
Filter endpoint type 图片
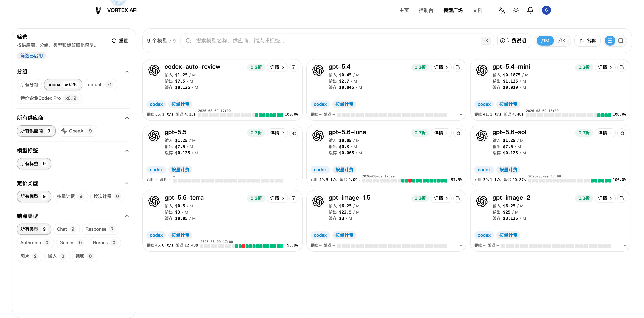coord(29,256)
